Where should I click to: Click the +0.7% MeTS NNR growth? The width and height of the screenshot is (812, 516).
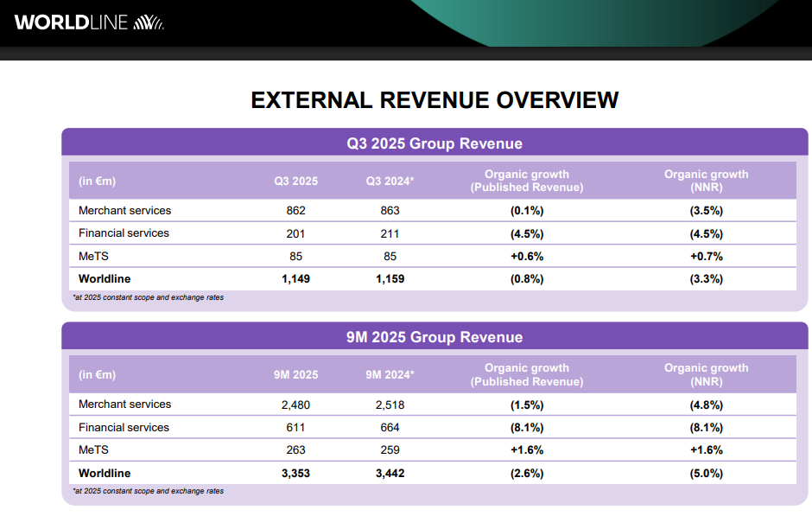706,256
